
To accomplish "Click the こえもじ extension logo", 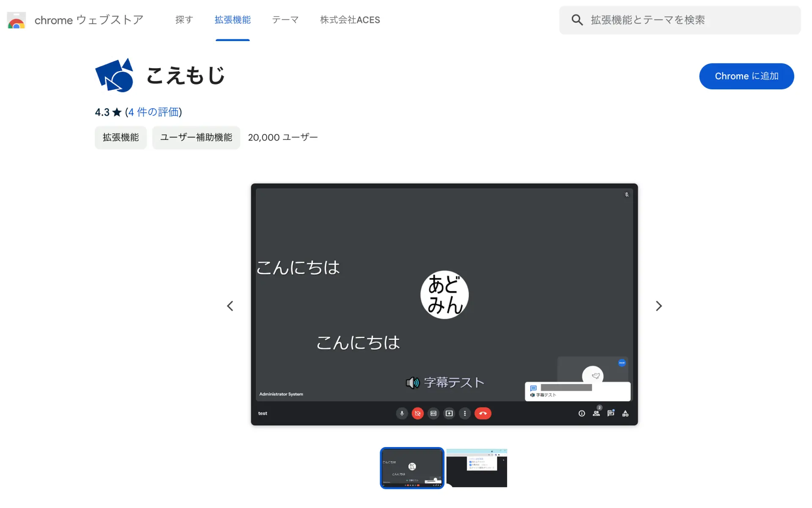I will (115, 75).
